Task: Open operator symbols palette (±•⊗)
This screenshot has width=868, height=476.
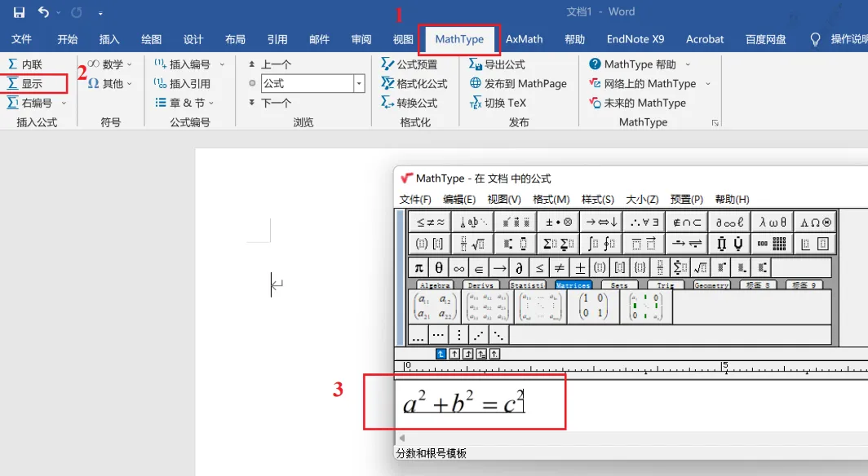Action: pos(559,223)
